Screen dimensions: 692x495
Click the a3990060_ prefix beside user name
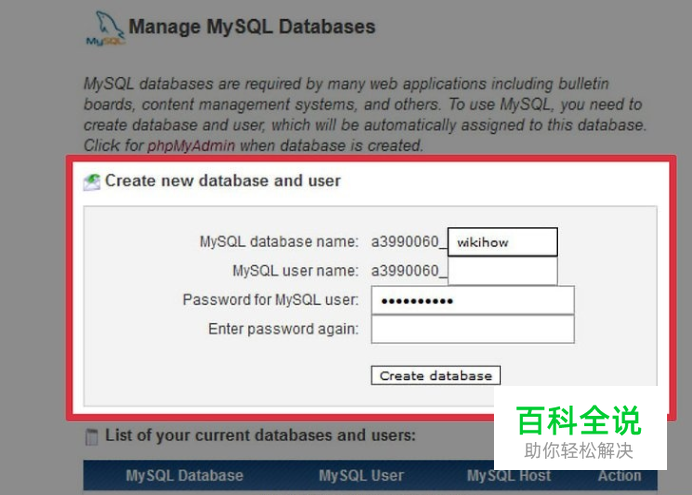pyautogui.click(x=409, y=271)
